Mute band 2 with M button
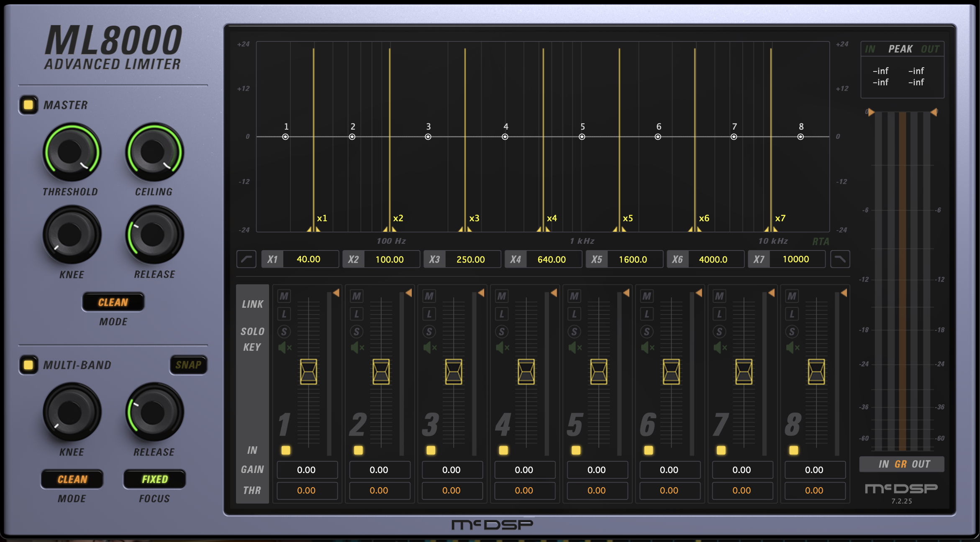 point(357,296)
